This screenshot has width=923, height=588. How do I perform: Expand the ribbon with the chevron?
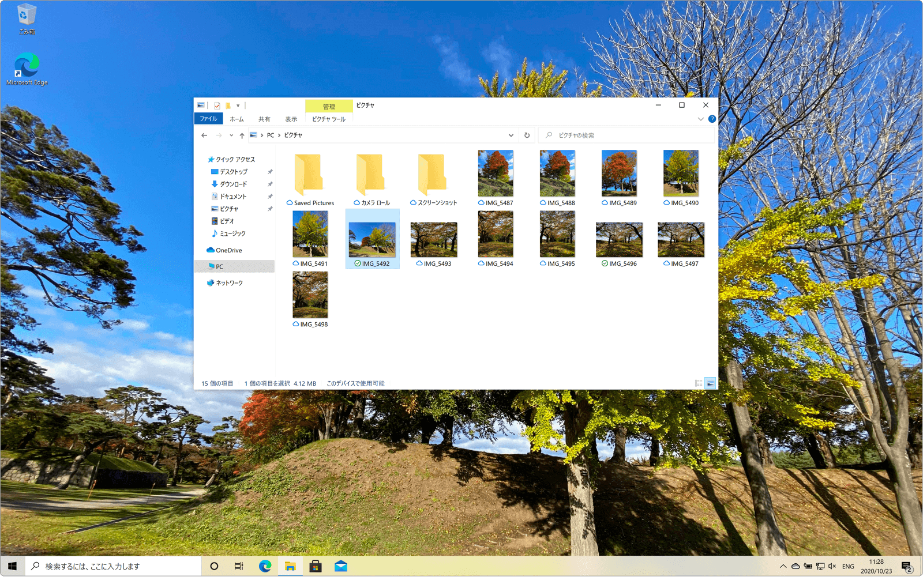click(x=700, y=119)
